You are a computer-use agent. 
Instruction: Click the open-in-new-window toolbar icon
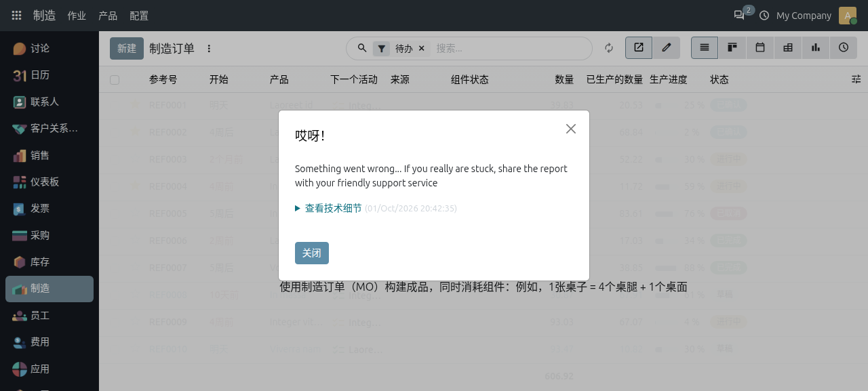pos(639,47)
